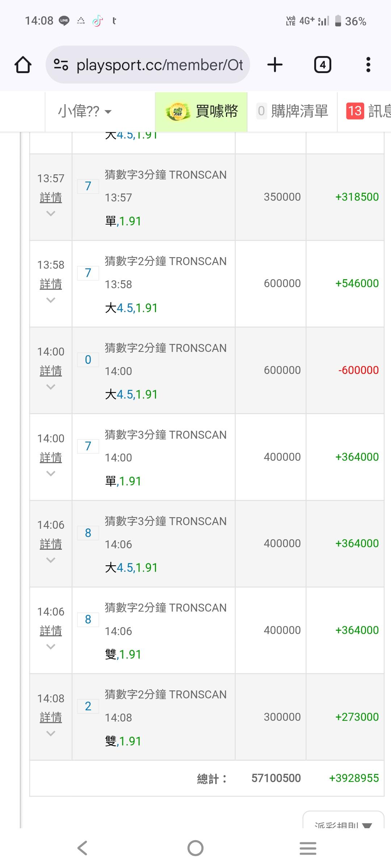Tap result number 2 in 14:08 row

[x=88, y=706]
